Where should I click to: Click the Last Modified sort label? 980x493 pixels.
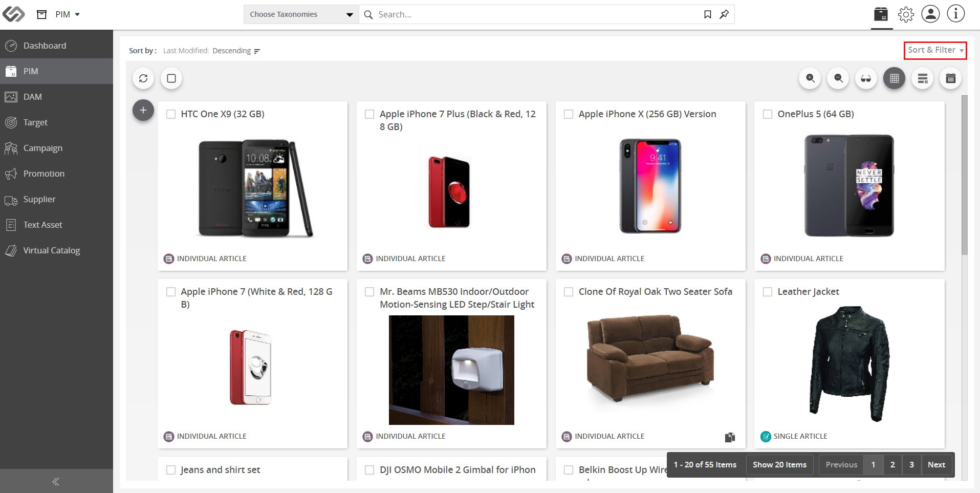click(x=186, y=51)
